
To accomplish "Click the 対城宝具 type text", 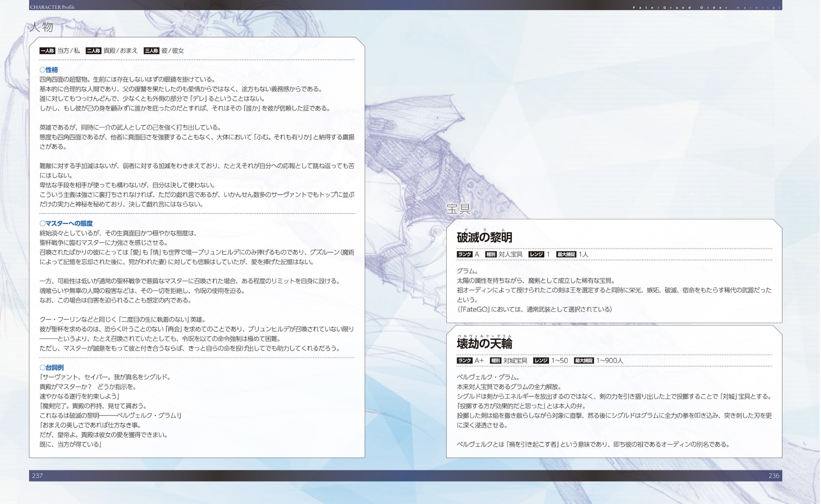I will click(x=515, y=360).
